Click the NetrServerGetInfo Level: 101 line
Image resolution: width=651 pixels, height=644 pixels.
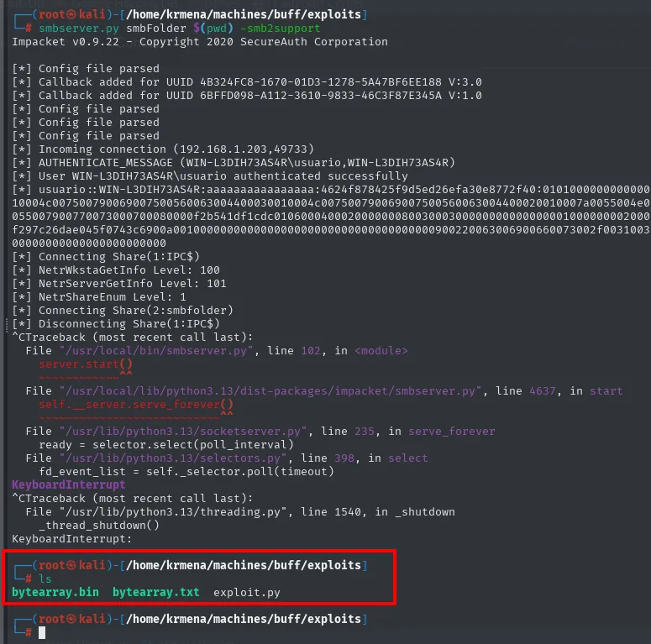coord(118,284)
